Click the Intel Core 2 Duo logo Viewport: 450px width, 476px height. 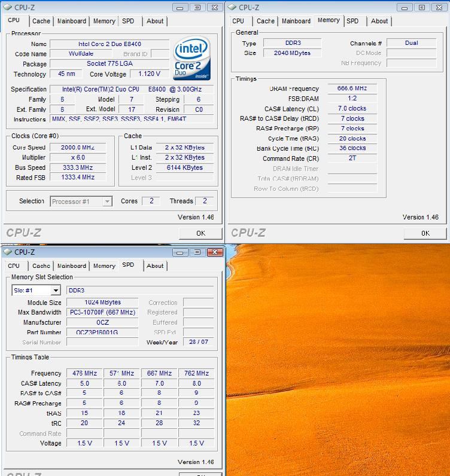tap(191, 58)
